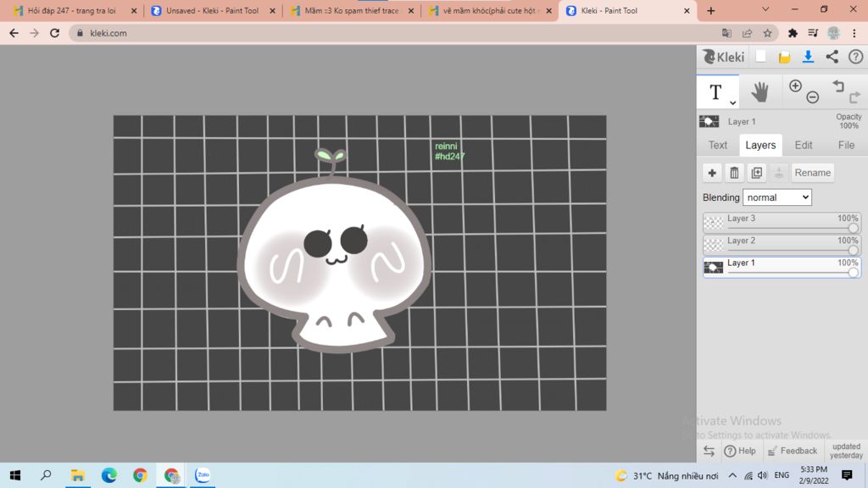This screenshot has height=488, width=868.
Task: Switch to 'Hỏi đáp 247' browser tab
Action: pyautogui.click(x=71, y=10)
